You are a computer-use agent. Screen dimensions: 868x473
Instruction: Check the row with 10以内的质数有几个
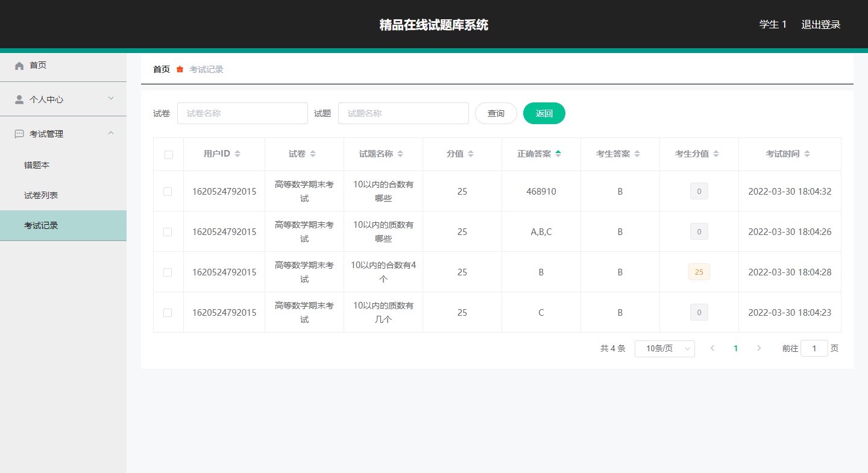(x=168, y=313)
